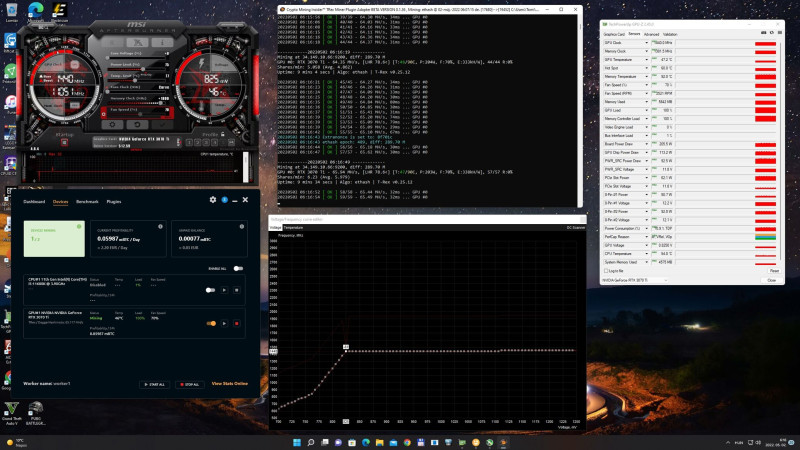Screen dimensions: 800x450
Task: Toggle Enable All switch in NiceHash
Action: (238, 268)
